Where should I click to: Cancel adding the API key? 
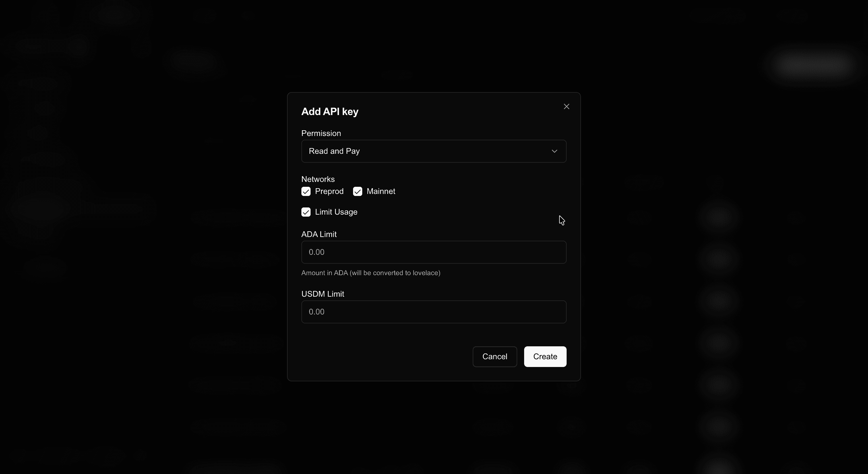pos(494,356)
